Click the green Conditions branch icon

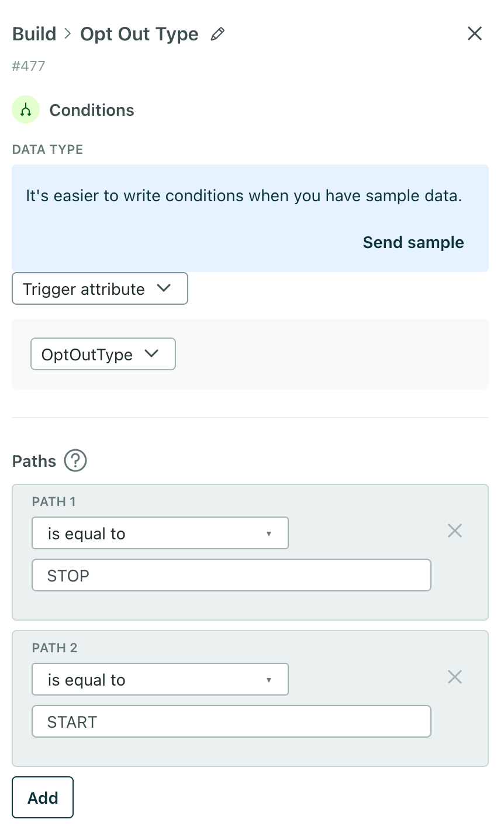pos(26,110)
